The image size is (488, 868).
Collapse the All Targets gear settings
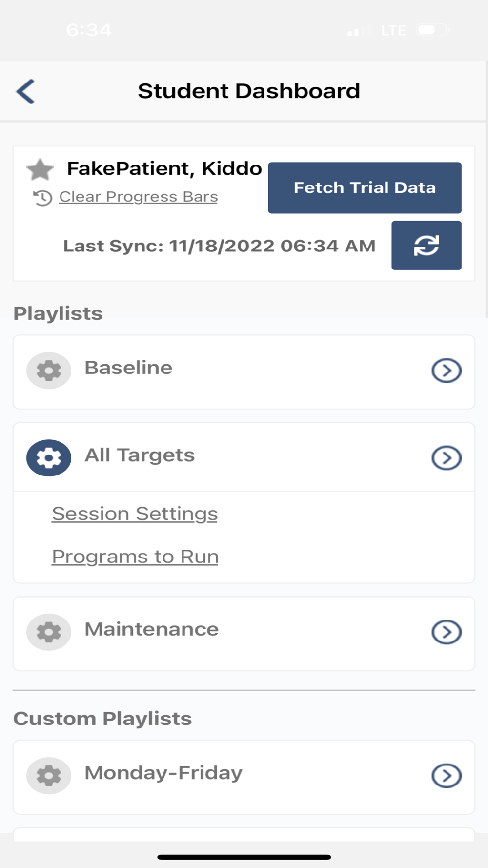click(49, 458)
